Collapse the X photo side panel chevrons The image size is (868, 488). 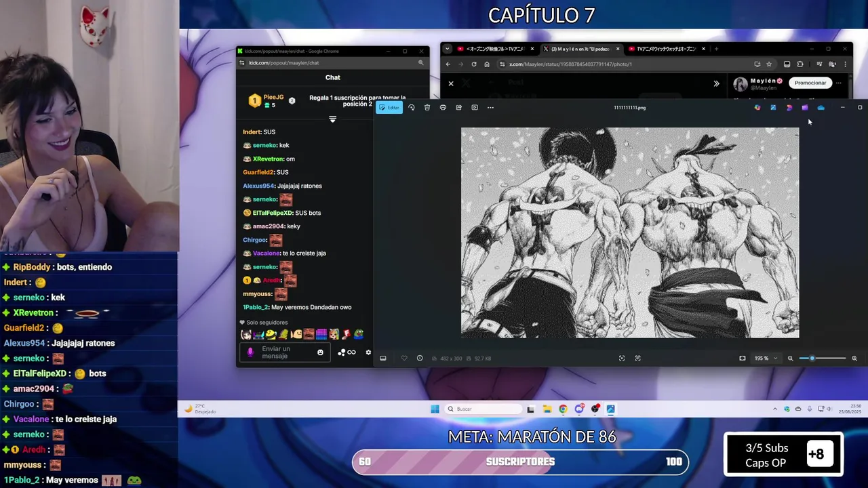coord(716,83)
